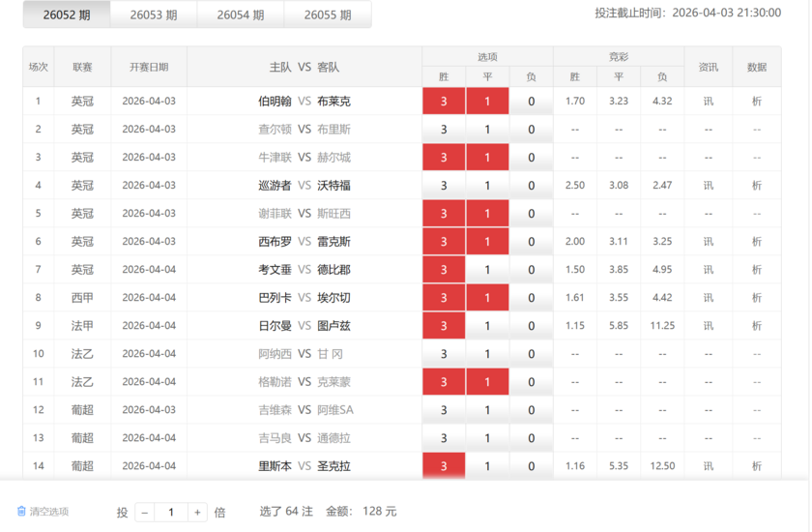
Task: Deselect win (3) for 考文垂 vs 德比郡
Action: pyautogui.click(x=444, y=269)
